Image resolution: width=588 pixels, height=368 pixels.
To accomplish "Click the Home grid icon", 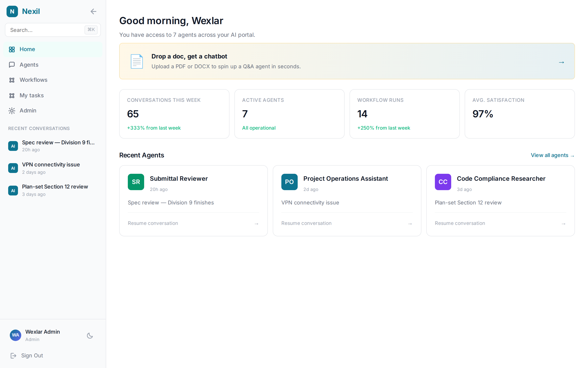I will pyautogui.click(x=12, y=49).
